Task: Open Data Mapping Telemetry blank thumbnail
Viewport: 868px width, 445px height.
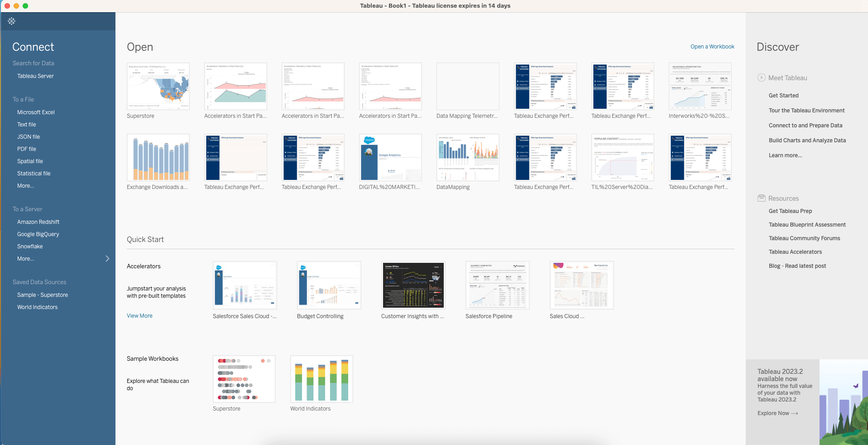Action: click(x=468, y=86)
